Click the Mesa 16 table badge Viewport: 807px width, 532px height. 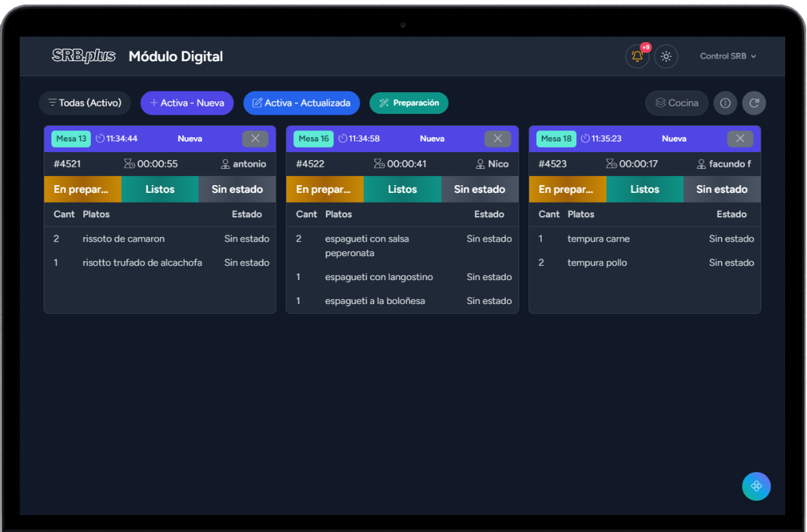313,139
